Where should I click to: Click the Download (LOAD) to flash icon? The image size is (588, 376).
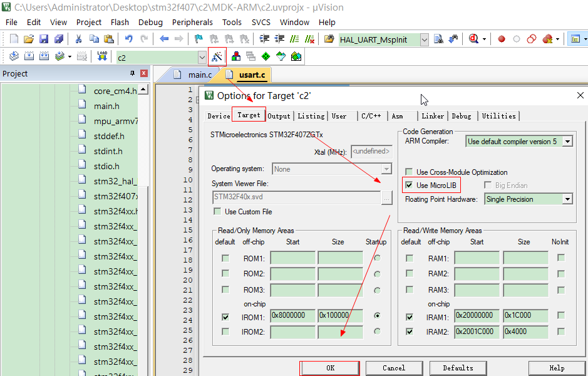[x=102, y=56]
